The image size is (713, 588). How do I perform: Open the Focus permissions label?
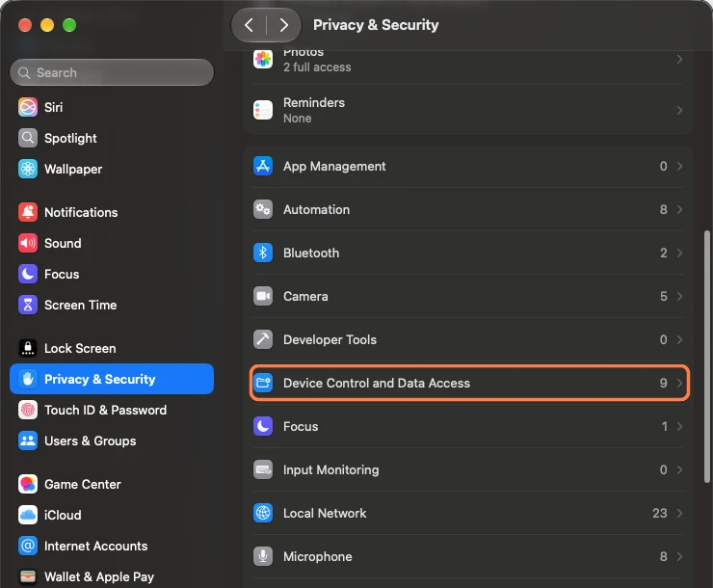click(x=301, y=426)
